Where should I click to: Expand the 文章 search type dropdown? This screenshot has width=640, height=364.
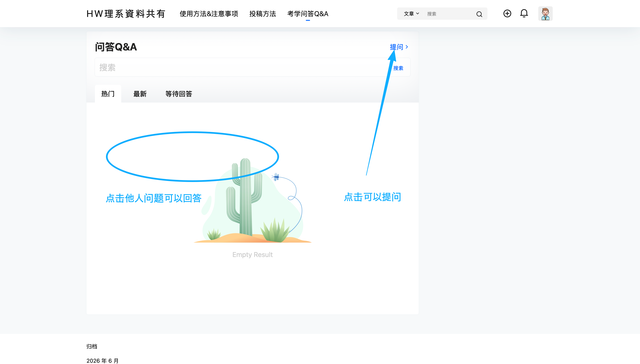tap(411, 14)
